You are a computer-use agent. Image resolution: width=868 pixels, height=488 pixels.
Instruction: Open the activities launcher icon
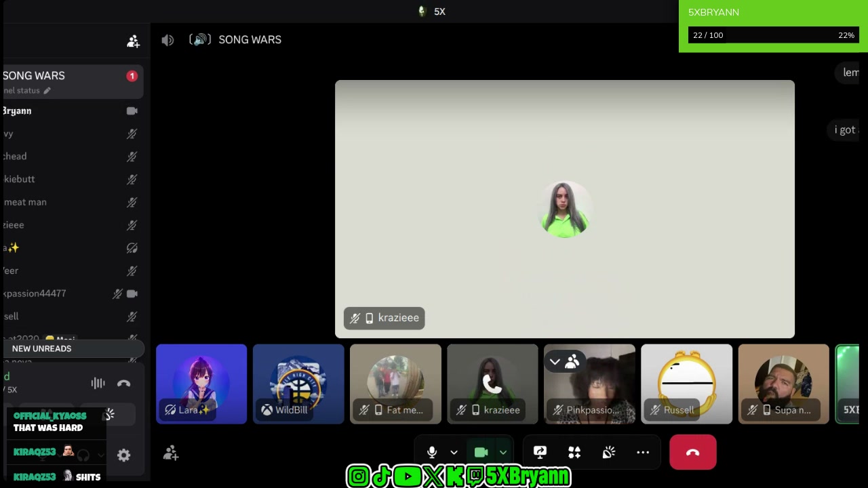click(574, 452)
